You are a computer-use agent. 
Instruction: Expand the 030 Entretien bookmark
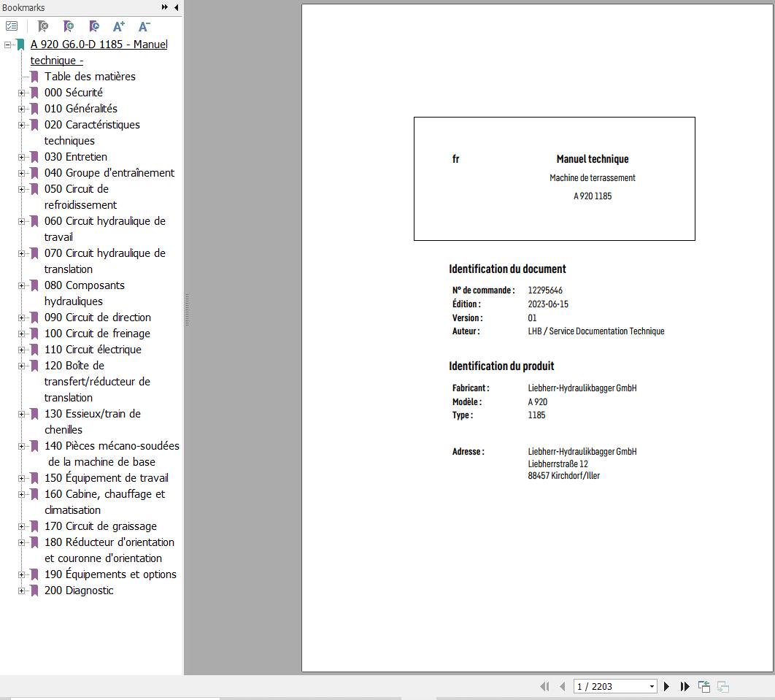[x=21, y=157]
